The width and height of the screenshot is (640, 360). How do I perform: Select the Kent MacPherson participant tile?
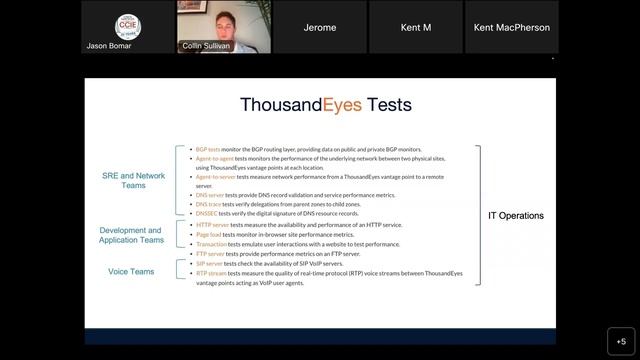(x=512, y=27)
